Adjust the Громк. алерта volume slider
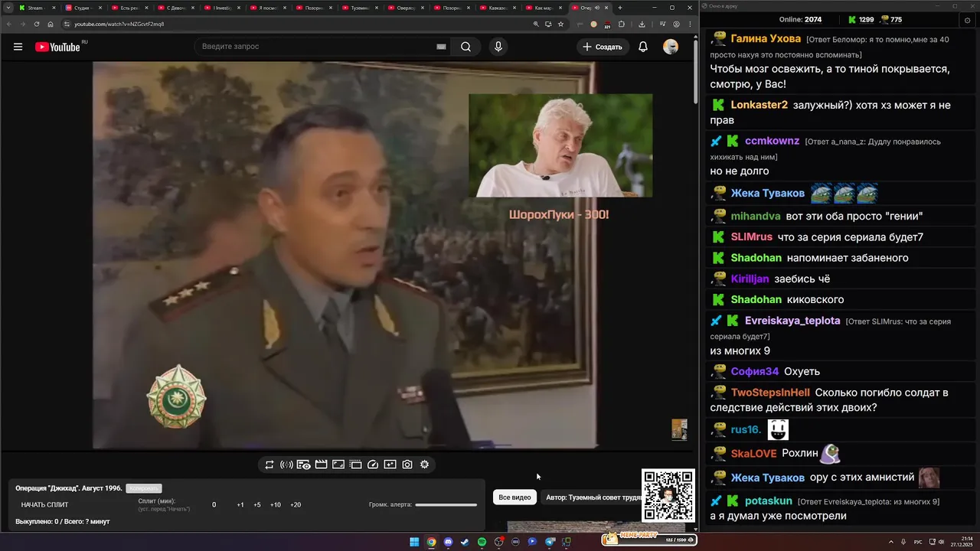 pos(446,504)
